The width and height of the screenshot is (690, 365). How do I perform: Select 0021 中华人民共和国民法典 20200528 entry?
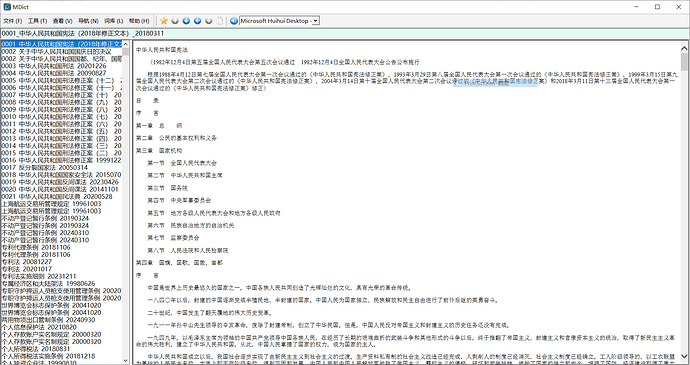(61, 196)
